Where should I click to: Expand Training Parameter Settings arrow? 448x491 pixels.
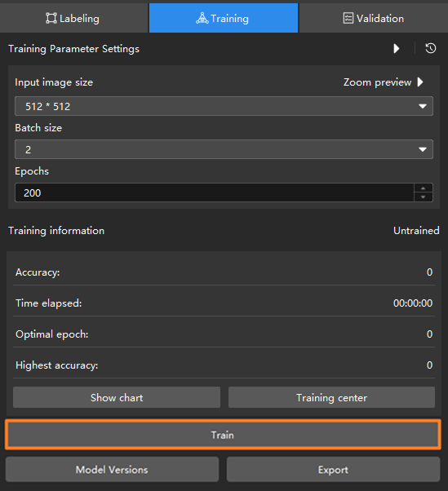(397, 49)
